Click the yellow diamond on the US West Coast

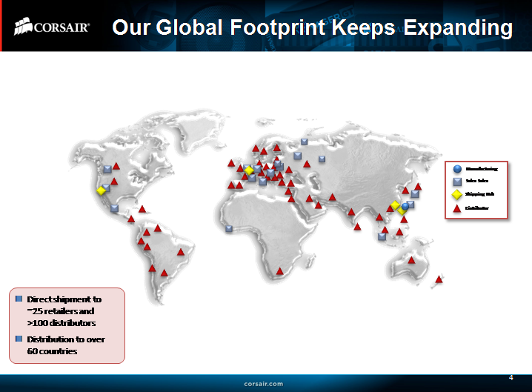tap(101, 190)
